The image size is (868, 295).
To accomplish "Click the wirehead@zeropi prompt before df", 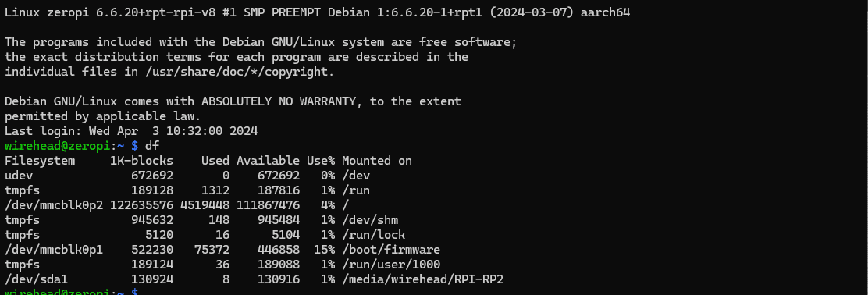I will pos(58,146).
